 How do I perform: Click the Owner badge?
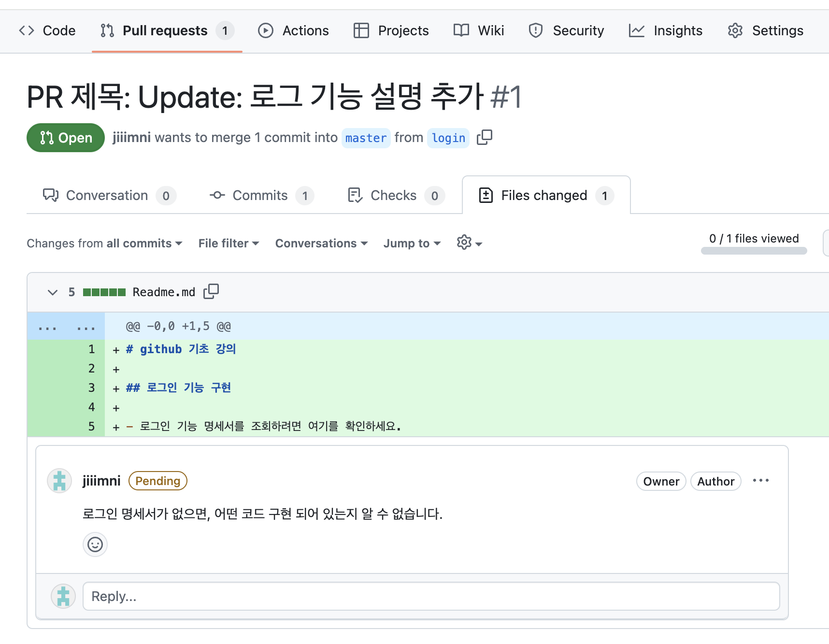pyautogui.click(x=661, y=481)
